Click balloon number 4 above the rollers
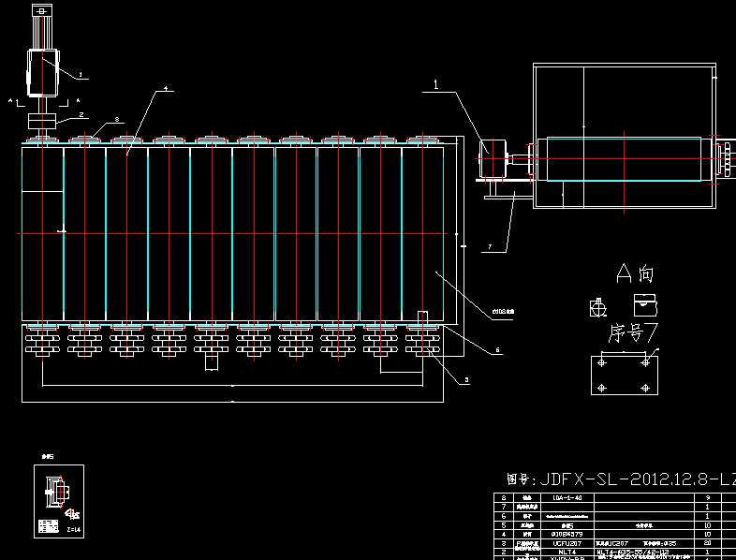Screen dimensions: 736x560 pyautogui.click(x=166, y=88)
